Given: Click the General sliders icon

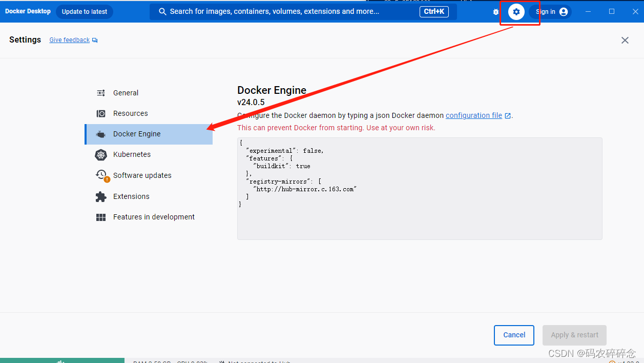Looking at the screenshot, I should click(x=101, y=93).
